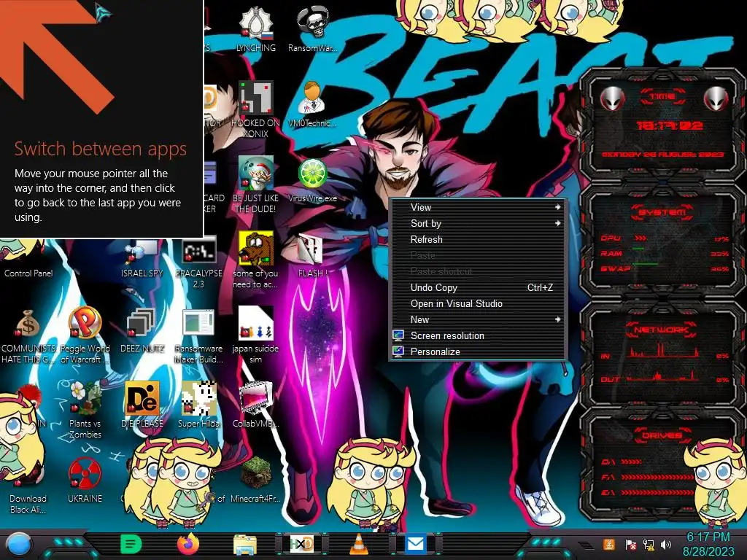Choose Open in Visual Studio
This screenshot has height=560, width=747.
(479, 304)
